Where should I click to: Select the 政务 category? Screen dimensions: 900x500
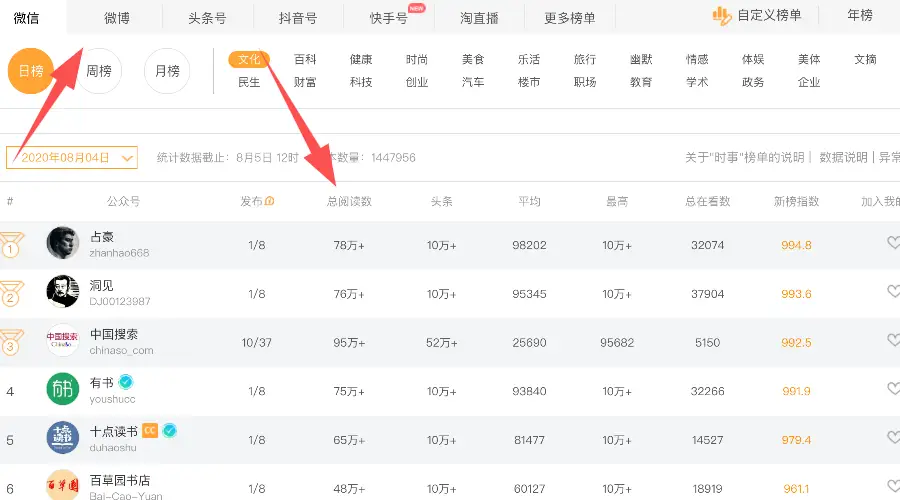coord(753,82)
